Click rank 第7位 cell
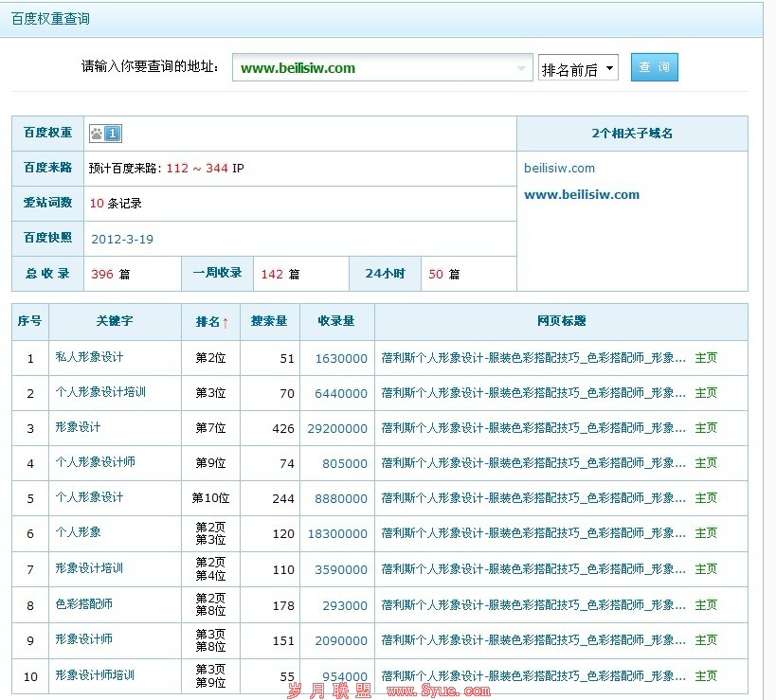The width and height of the screenshot is (776, 700). click(x=210, y=428)
